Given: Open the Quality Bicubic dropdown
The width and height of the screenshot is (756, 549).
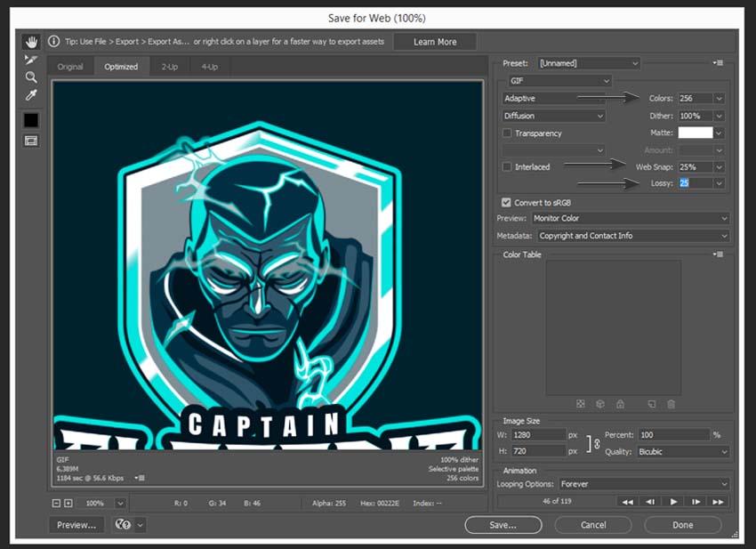Looking at the screenshot, I should 724,451.
